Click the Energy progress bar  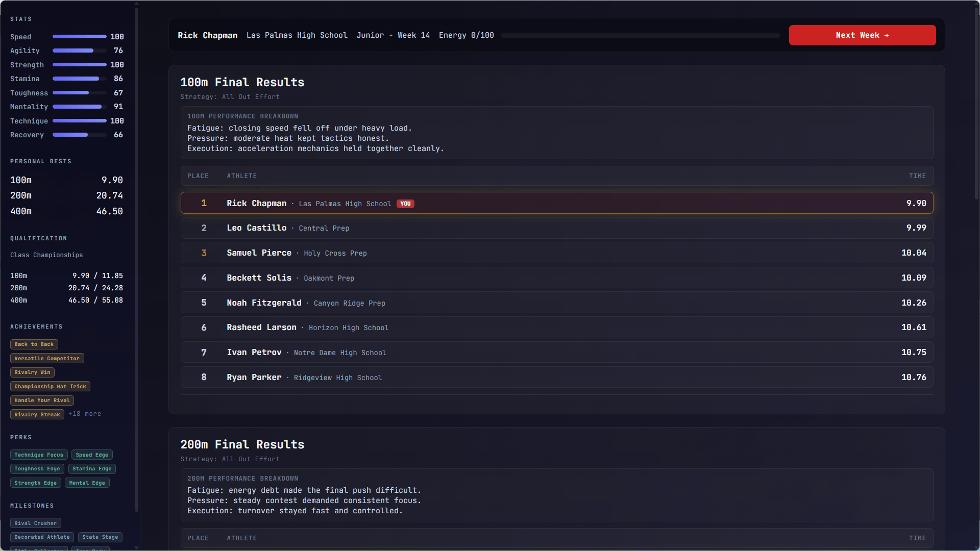640,36
